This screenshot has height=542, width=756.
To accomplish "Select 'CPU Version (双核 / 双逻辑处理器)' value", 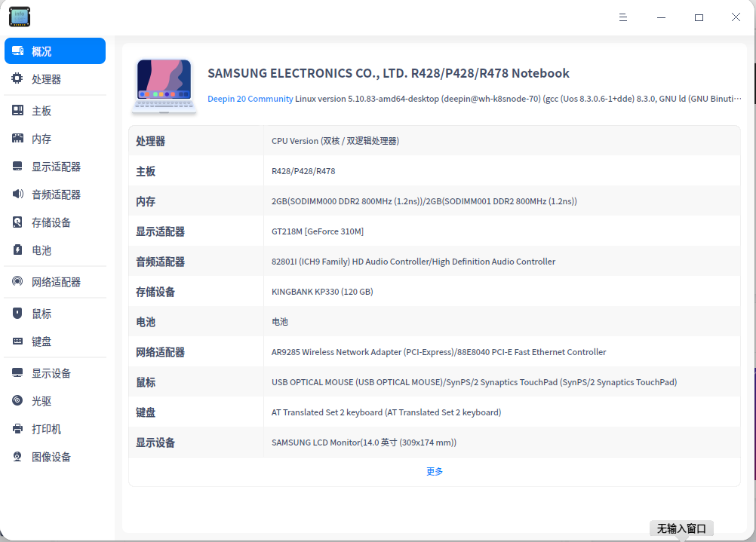I will tap(335, 141).
